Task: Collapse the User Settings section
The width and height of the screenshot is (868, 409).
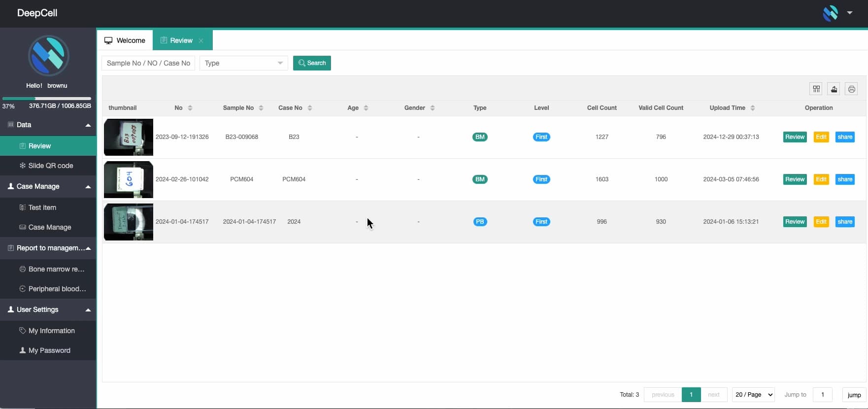Action: pos(88,310)
